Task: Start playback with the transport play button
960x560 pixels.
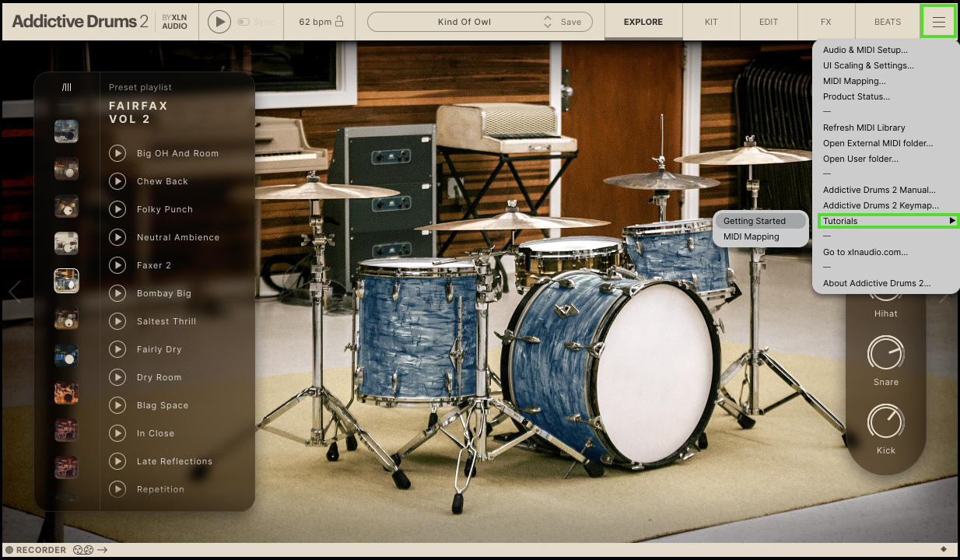Action: tap(219, 22)
